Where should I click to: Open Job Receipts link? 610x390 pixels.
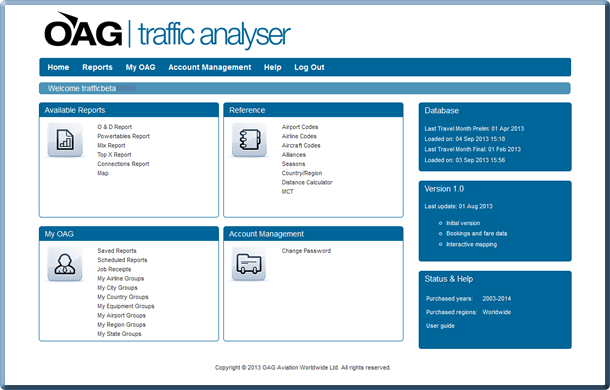pyautogui.click(x=114, y=269)
